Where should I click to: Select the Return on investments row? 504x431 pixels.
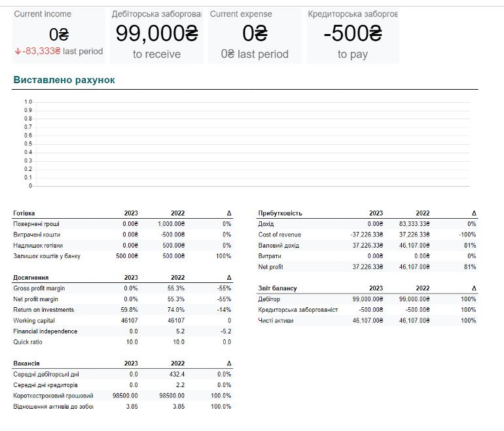(x=122, y=310)
